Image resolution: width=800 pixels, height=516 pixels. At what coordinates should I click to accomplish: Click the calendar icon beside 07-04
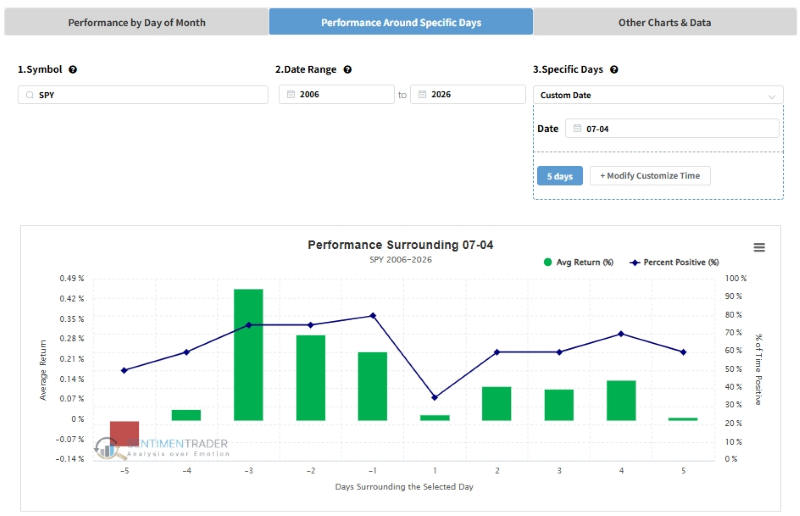coord(577,129)
